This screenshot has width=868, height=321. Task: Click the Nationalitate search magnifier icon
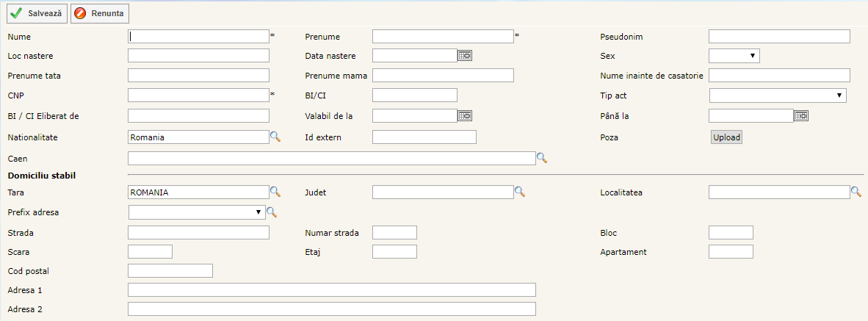click(275, 137)
